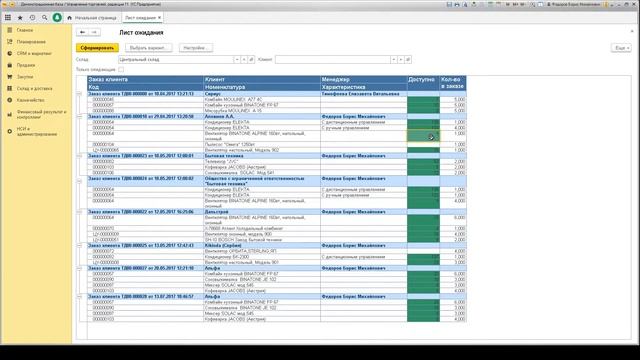Click the Главное section icon

point(10,30)
